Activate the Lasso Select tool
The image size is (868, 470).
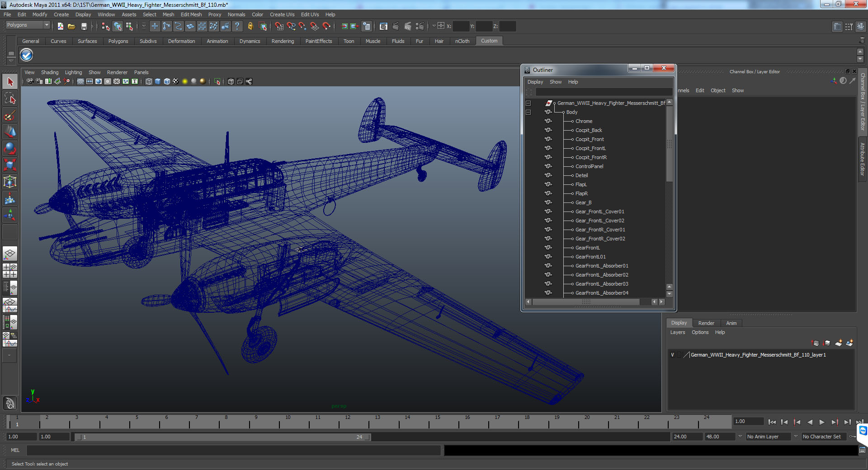point(10,99)
